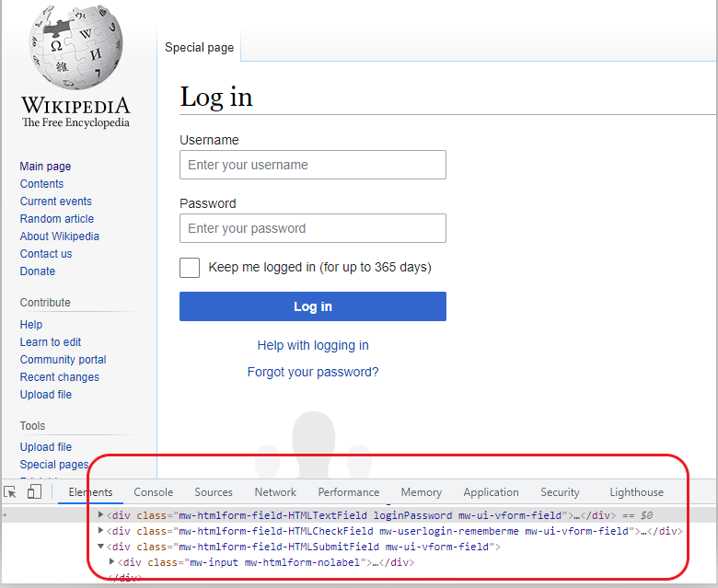Switch to the Network tab
The width and height of the screenshot is (718, 588).
[x=275, y=492]
